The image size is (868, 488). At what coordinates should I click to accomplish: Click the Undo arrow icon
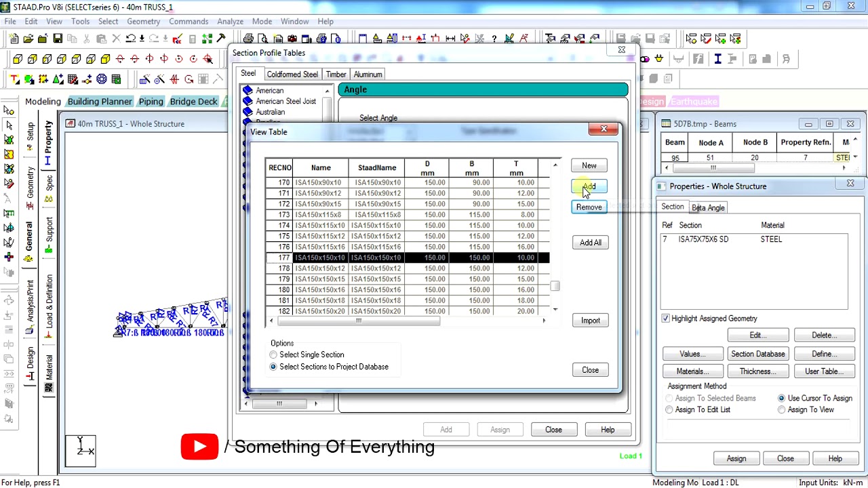[x=130, y=39]
